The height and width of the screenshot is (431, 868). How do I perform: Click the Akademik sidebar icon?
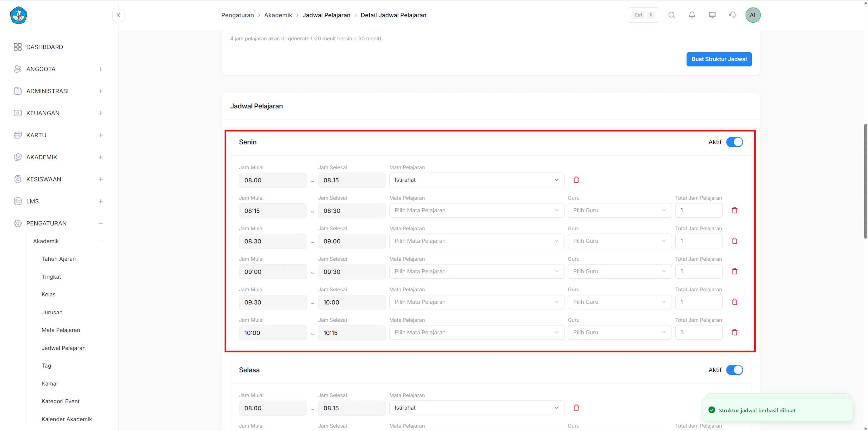point(18,157)
